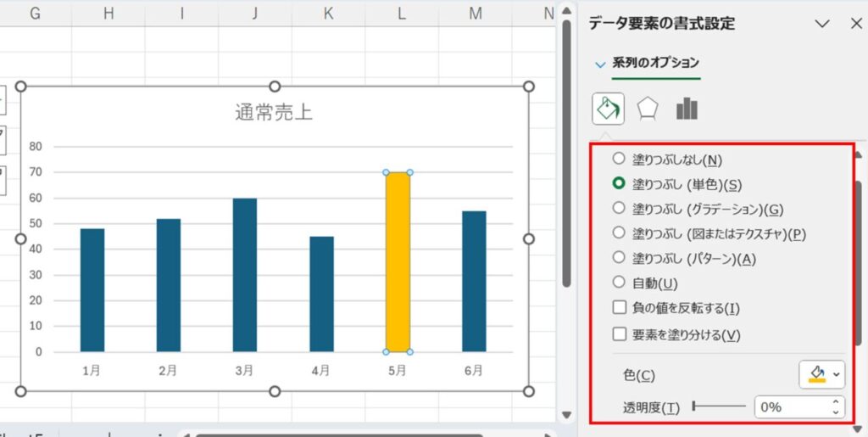Click the worksheet scrollbar up arrow
This screenshot has width=868, height=437.
565,12
